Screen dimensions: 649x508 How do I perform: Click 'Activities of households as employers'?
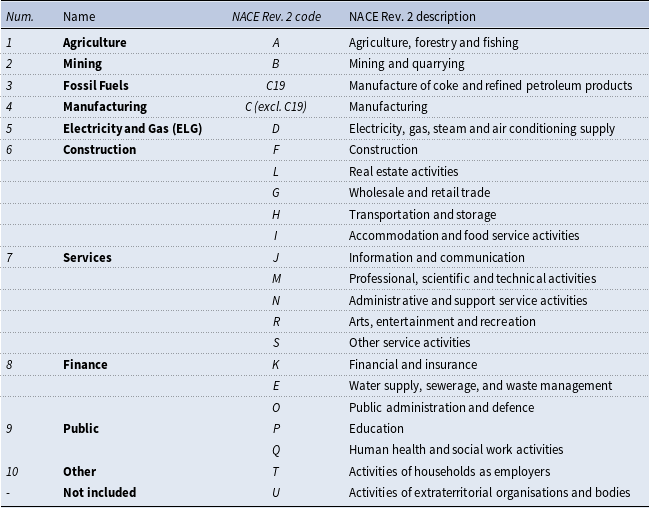[449, 472]
